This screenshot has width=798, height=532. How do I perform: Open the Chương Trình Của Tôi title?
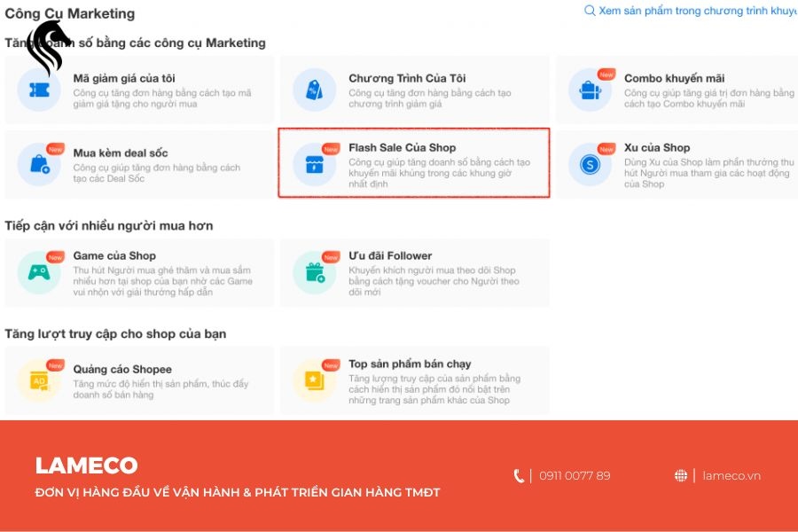(407, 78)
